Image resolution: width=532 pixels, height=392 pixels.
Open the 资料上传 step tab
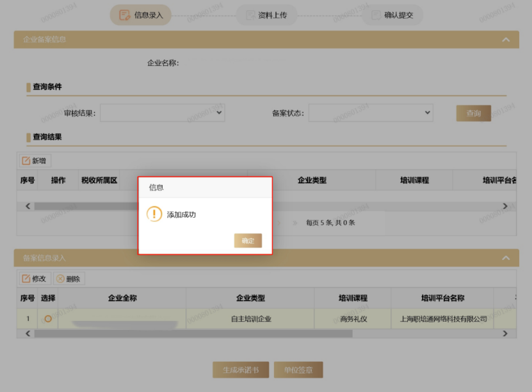click(x=267, y=15)
